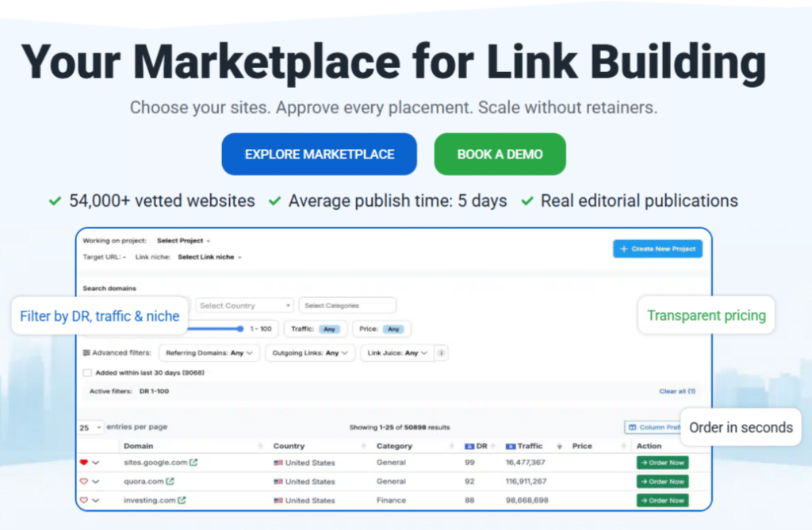Click the Traffic column sort arrow
This screenshot has width=812, height=530.
pos(559,446)
